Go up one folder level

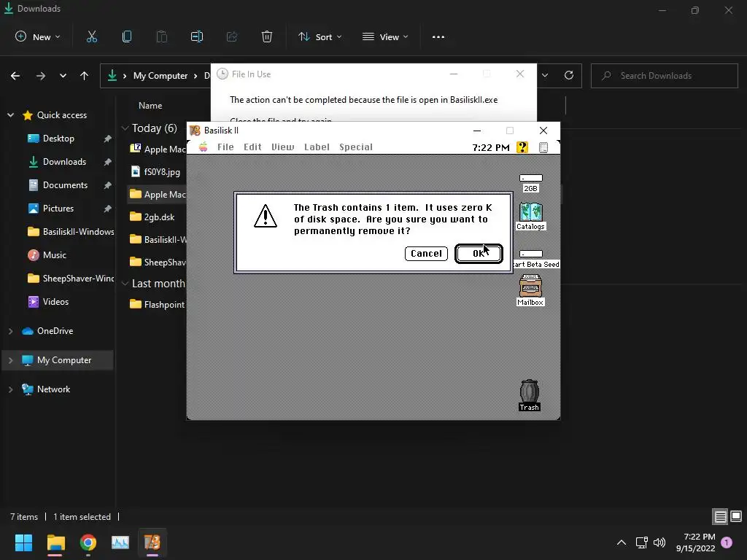coord(85,76)
